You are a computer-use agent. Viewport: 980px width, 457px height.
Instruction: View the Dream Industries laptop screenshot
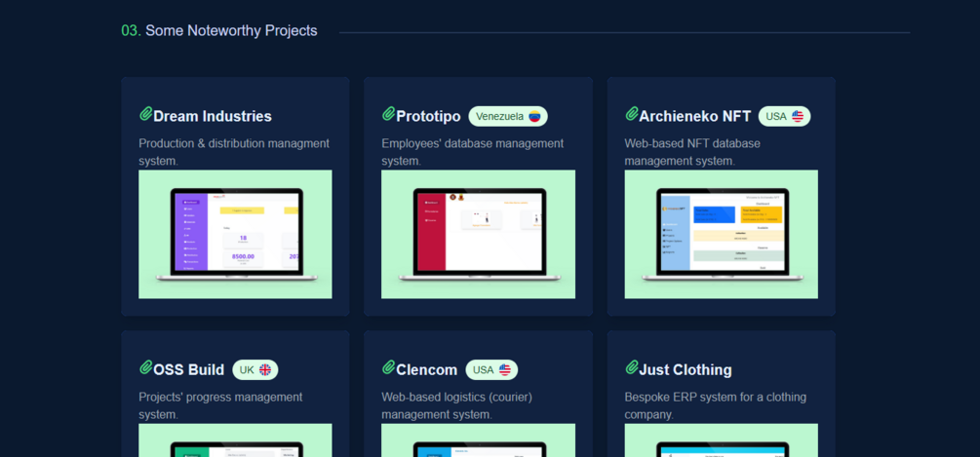click(x=235, y=234)
